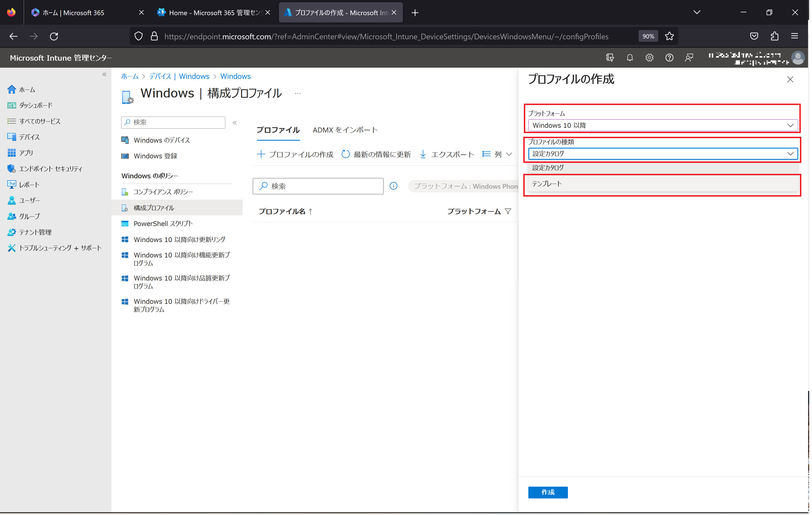Open エンドポイント セキュリティ in the sidebar

click(45, 169)
